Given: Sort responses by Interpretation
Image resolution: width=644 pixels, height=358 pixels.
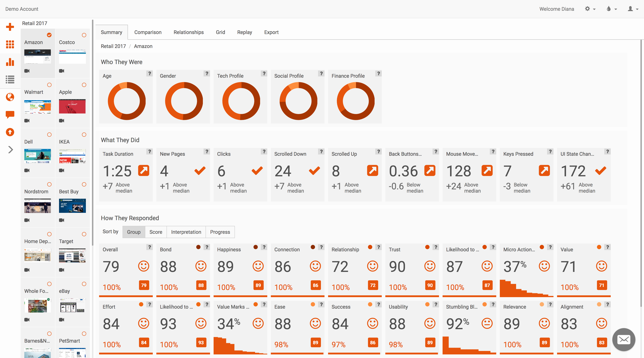Looking at the screenshot, I should tap(186, 232).
